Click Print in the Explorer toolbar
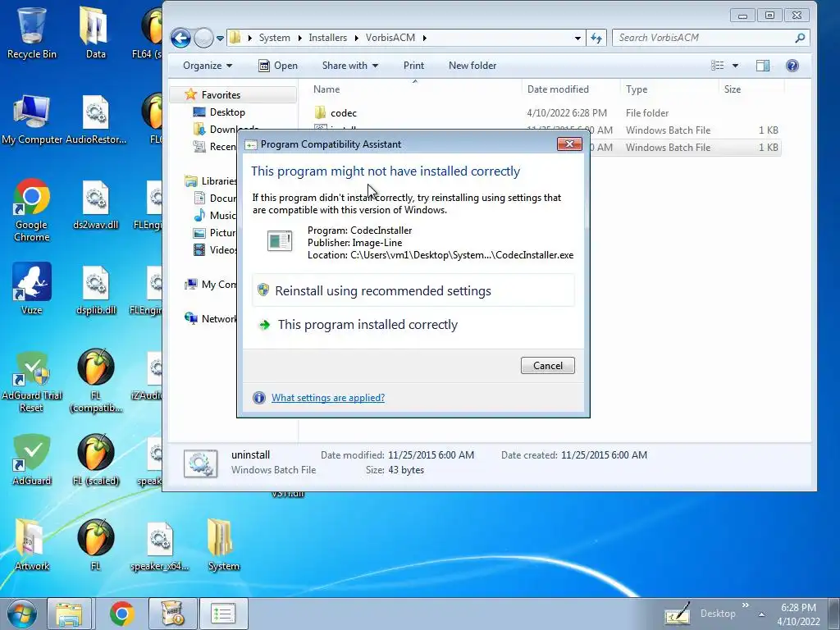 tap(413, 66)
